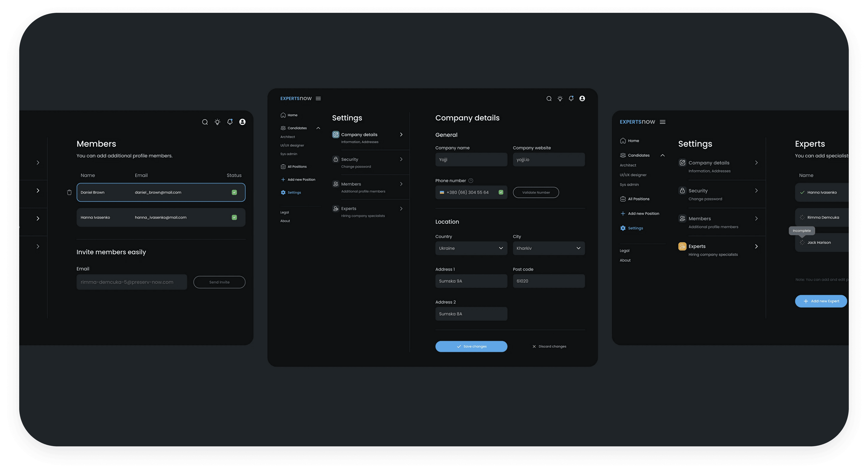
Task: Click the Add new Expert button
Action: coord(821,301)
